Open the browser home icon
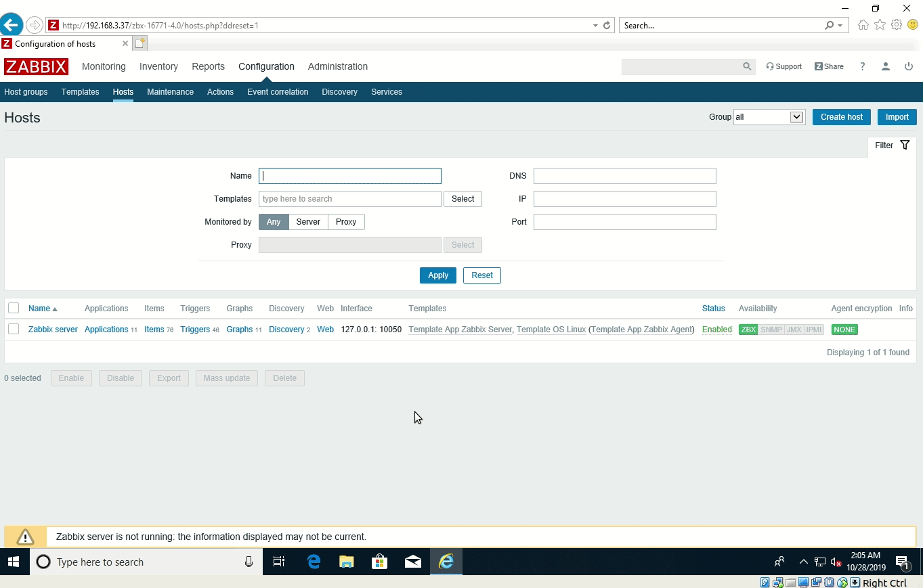 [863, 25]
